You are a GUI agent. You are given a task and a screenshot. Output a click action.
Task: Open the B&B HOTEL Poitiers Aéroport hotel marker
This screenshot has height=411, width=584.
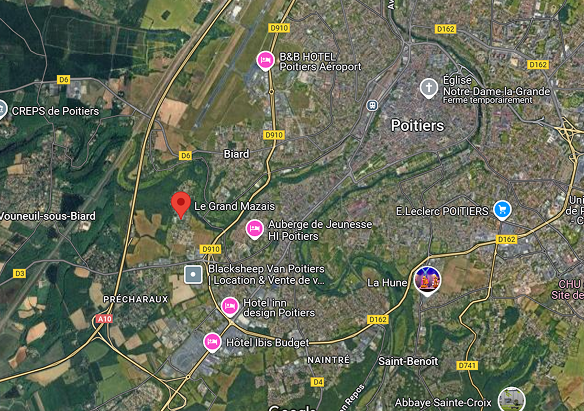[x=265, y=61]
